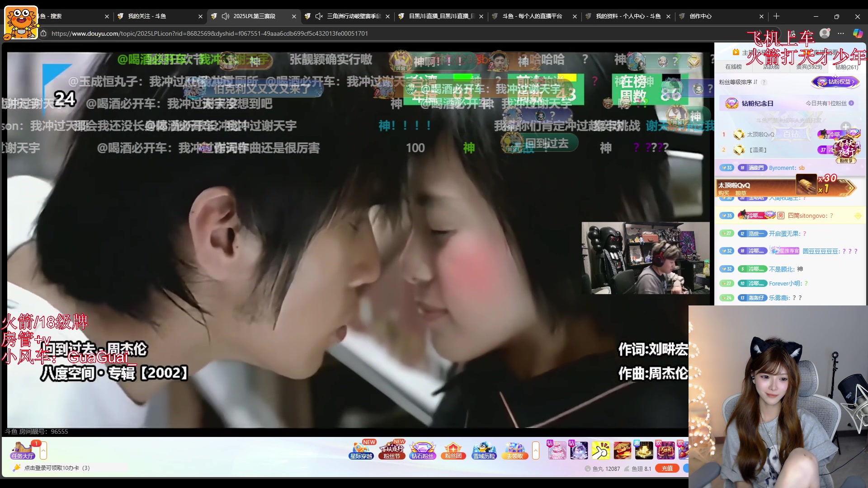Open the 去领取 treasure chest icon
The height and width of the screenshot is (488, 868).
click(x=514, y=450)
